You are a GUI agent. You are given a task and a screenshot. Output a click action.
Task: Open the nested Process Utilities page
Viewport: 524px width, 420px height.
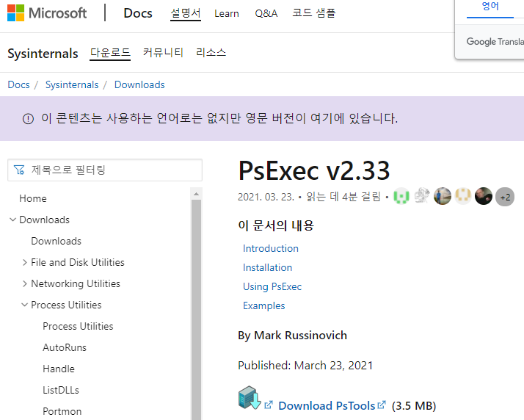click(78, 326)
